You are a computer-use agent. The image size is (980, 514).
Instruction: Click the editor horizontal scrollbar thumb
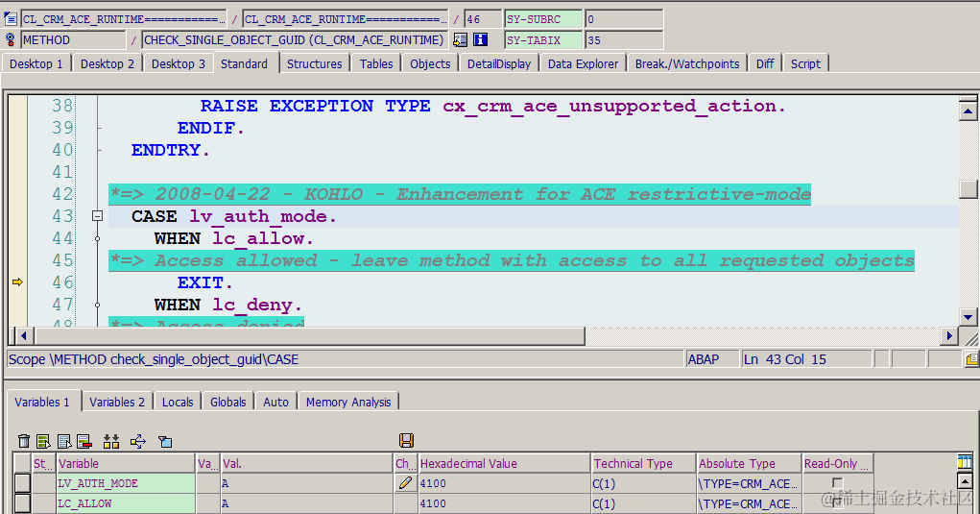pos(310,336)
